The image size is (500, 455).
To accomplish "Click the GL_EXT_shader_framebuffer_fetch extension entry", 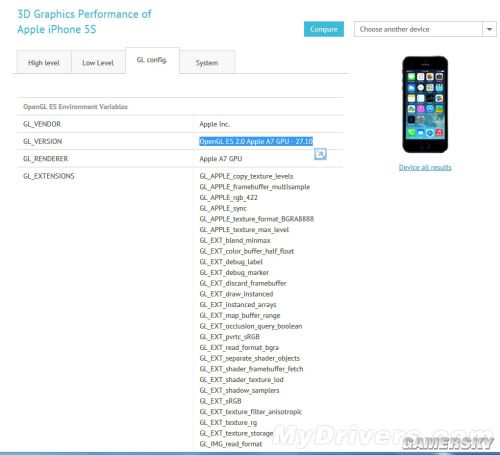I will (251, 369).
